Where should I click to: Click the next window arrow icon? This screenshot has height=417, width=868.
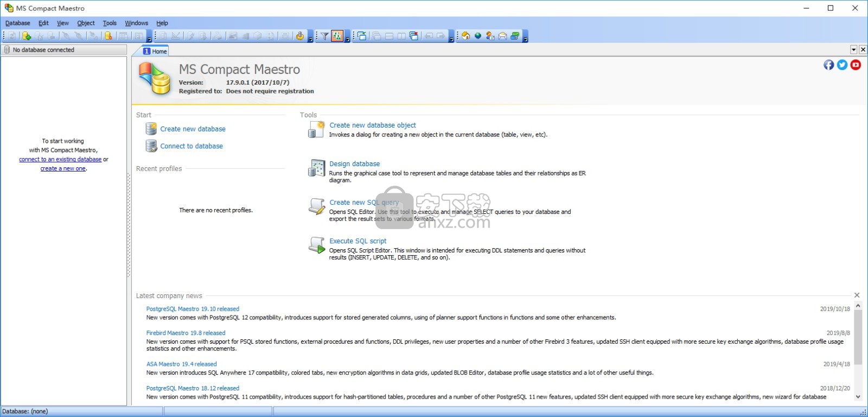[x=441, y=36]
